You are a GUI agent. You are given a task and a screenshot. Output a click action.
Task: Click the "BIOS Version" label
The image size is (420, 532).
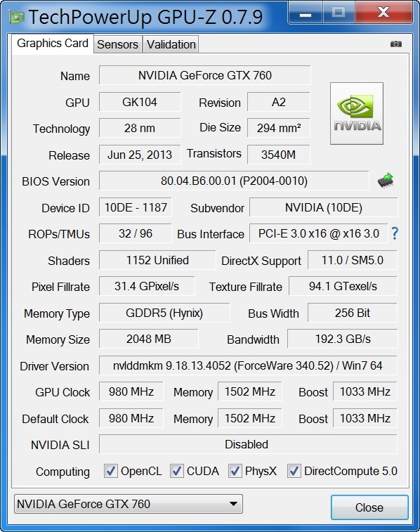point(56,181)
